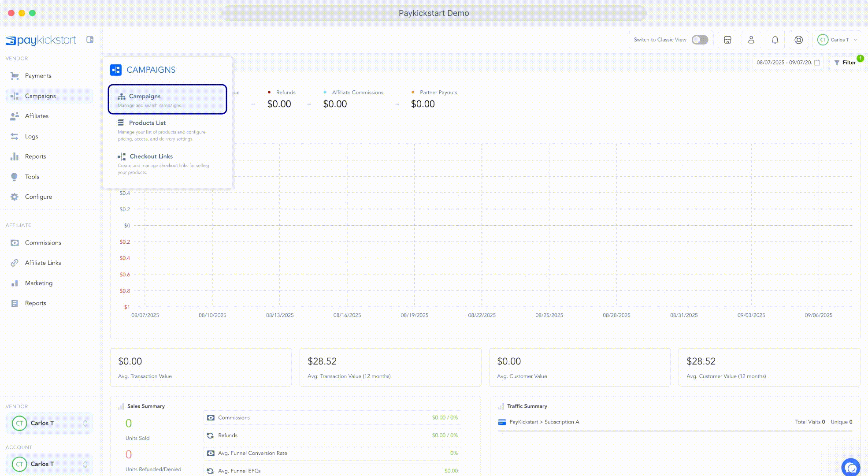Click the calendar icon in date range
The image size is (868, 476).
coord(817,63)
